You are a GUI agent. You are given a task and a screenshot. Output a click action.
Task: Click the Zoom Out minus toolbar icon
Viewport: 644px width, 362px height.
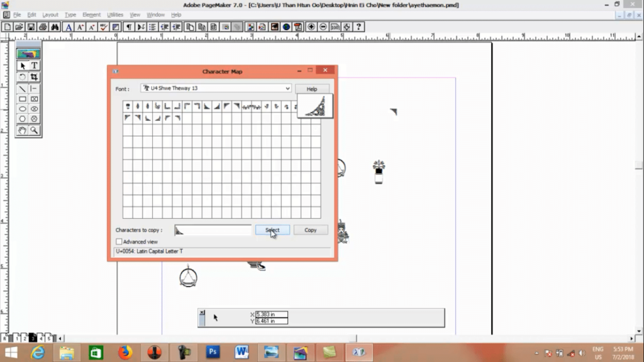(323, 27)
